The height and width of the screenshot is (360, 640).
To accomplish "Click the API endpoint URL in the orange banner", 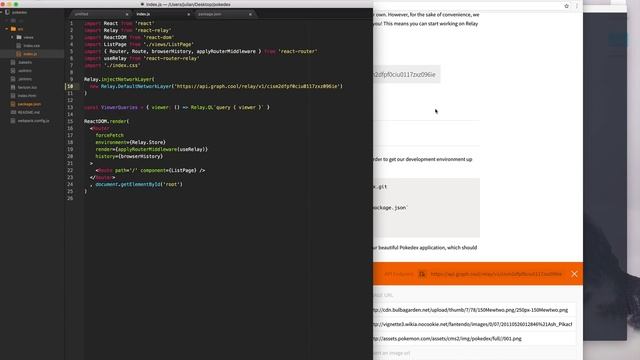I will (x=496, y=274).
